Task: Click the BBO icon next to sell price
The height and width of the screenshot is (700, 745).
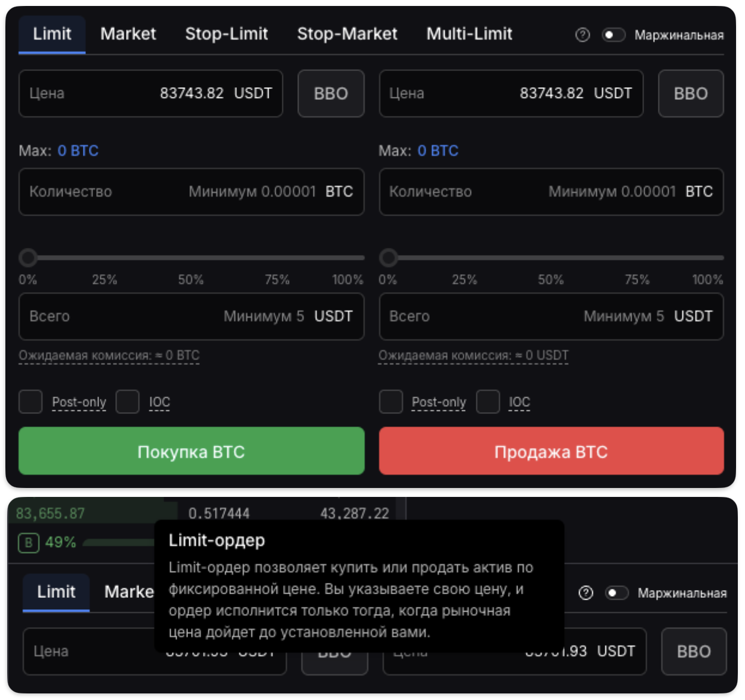Action: click(x=691, y=93)
